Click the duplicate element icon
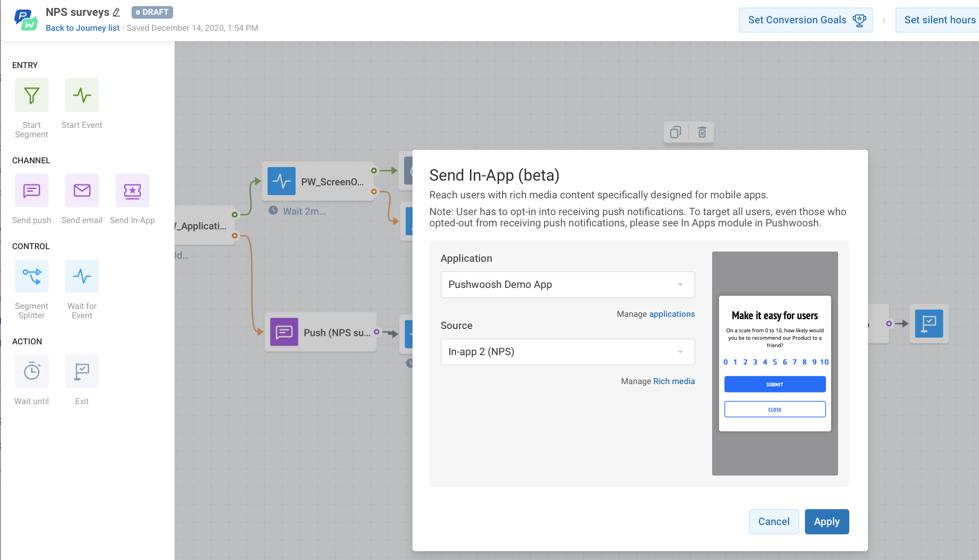Viewport: 979px width, 560px height. [676, 133]
